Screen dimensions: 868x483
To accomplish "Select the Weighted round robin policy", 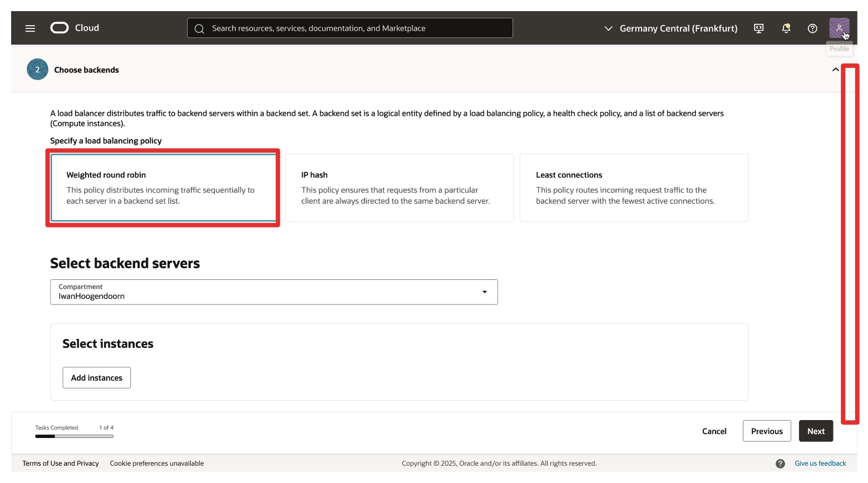I will coord(163,188).
